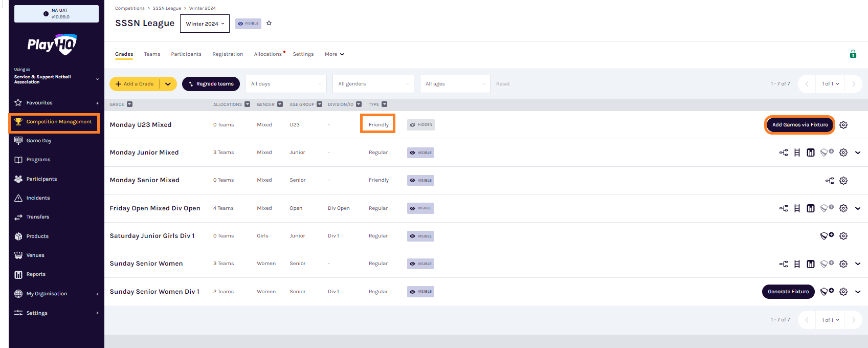
Task: Open statistics chart icon for Sunday Senior Women
Action: [811, 264]
